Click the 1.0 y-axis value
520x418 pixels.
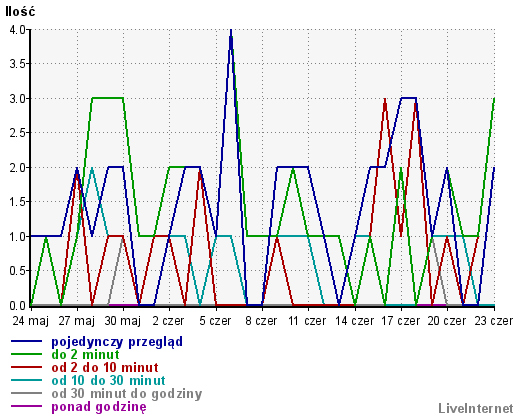(18, 237)
